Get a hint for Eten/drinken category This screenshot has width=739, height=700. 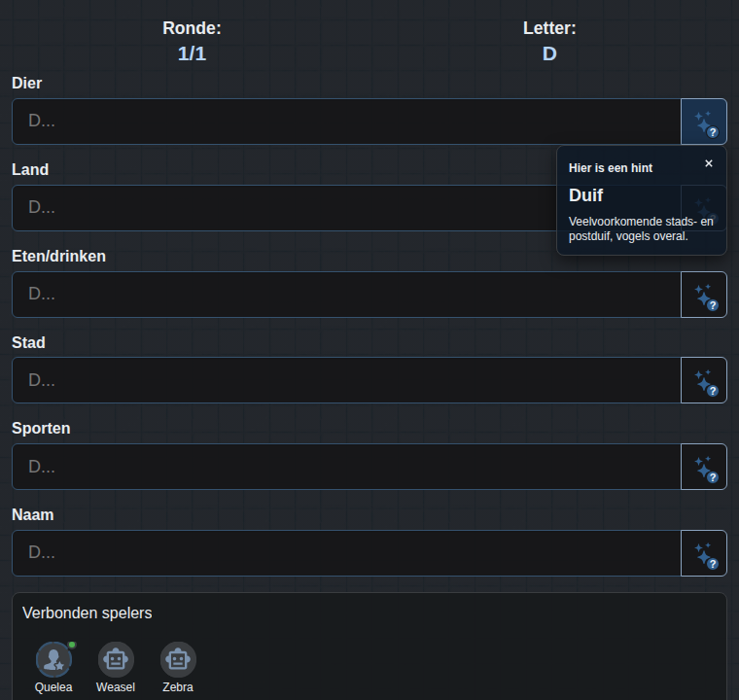point(704,295)
